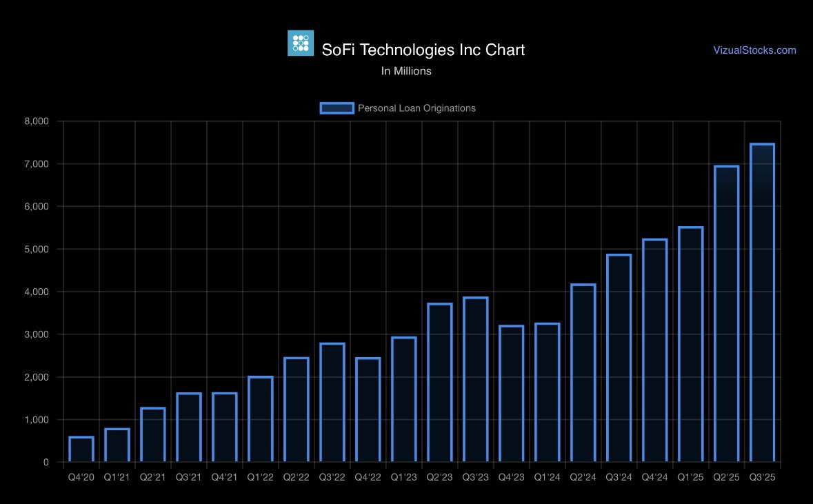The width and height of the screenshot is (813, 504).
Task: Click the SoFi logo icon beside title
Action: (301, 43)
